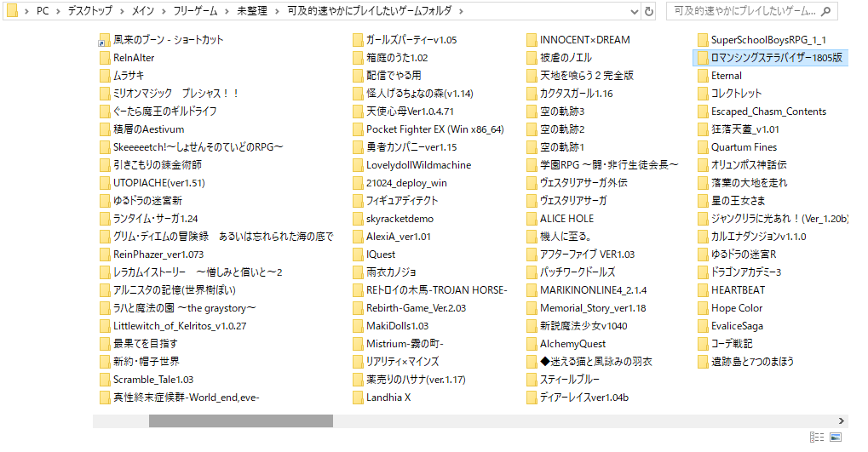Select 引きこもりの錬金術師 folder name
Viewport: 868px width, 452px height.
coord(158,165)
